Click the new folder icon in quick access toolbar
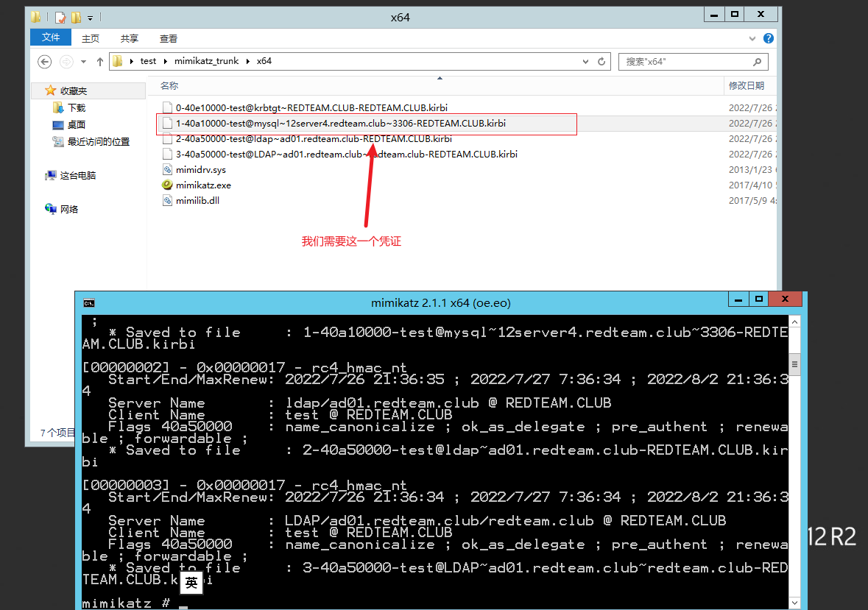 pyautogui.click(x=77, y=18)
